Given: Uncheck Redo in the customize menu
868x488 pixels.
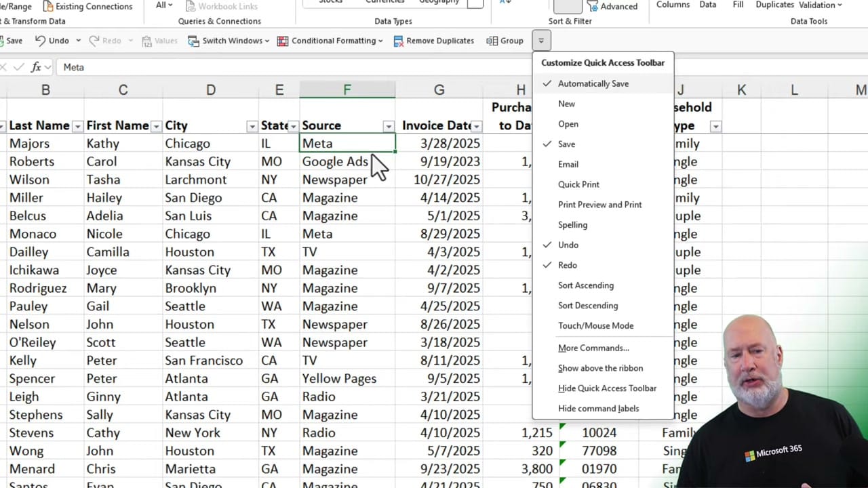Looking at the screenshot, I should click(x=568, y=265).
